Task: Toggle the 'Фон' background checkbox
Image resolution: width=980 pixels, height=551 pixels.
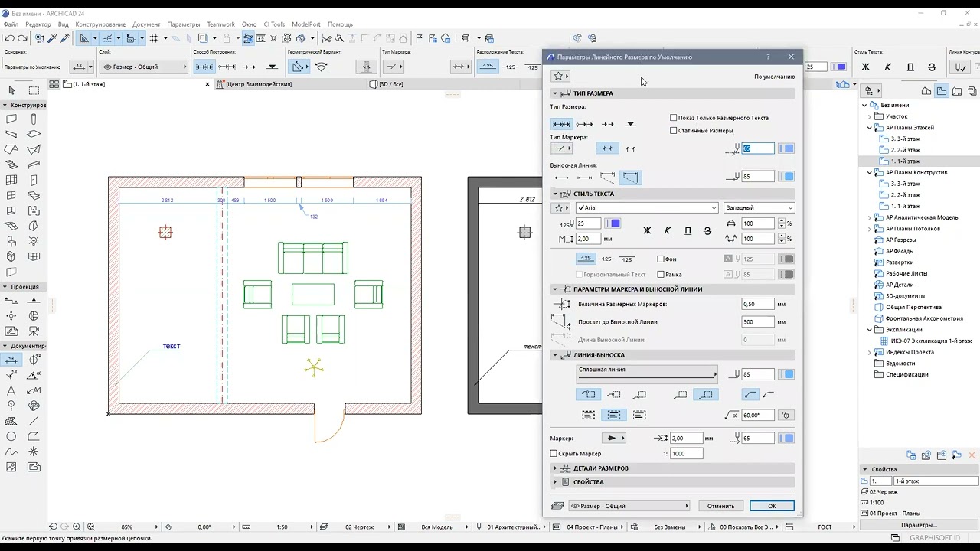Action: (661, 259)
